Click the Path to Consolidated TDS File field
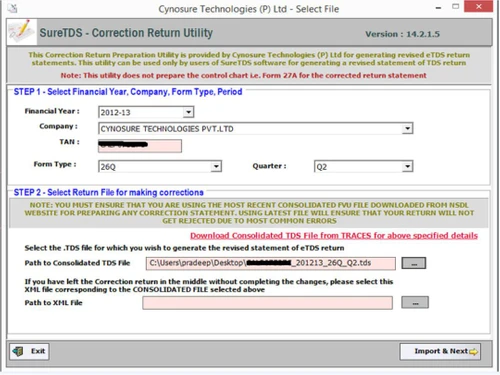Image resolution: width=500 pixels, height=375 pixels. click(x=271, y=263)
